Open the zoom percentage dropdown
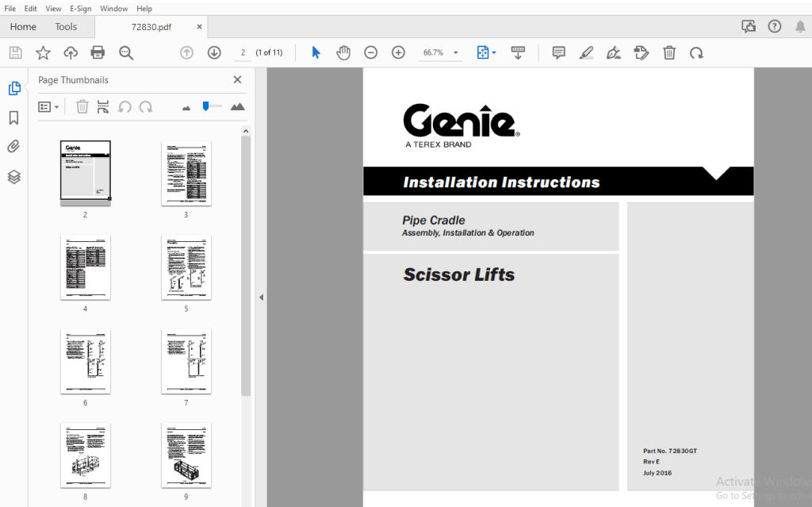Viewport: 812px width, 507px height. [x=454, y=52]
